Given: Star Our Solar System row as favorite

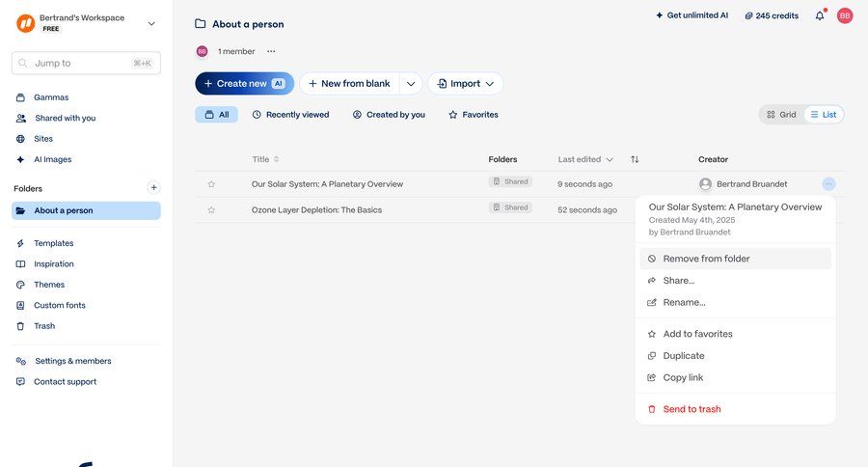Looking at the screenshot, I should coord(211,184).
